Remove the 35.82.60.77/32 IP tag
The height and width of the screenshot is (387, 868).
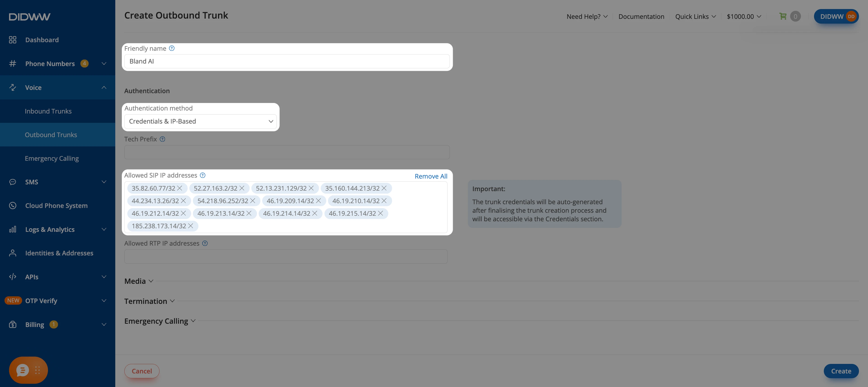tap(180, 188)
